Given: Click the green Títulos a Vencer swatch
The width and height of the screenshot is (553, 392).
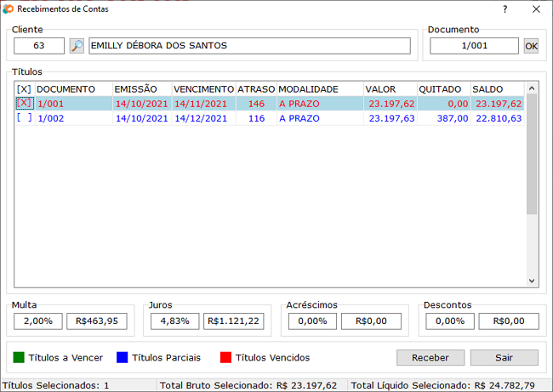Looking at the screenshot, I should [19, 357].
